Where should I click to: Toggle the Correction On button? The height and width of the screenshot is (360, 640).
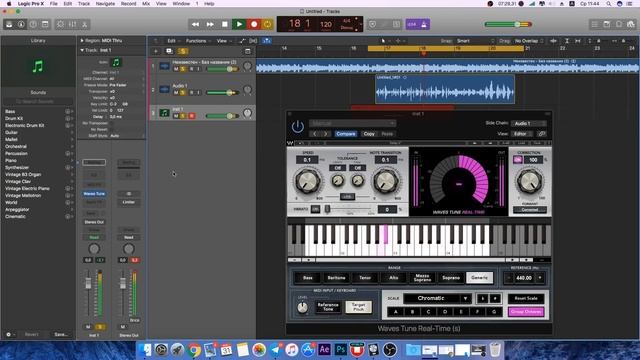pos(518,160)
